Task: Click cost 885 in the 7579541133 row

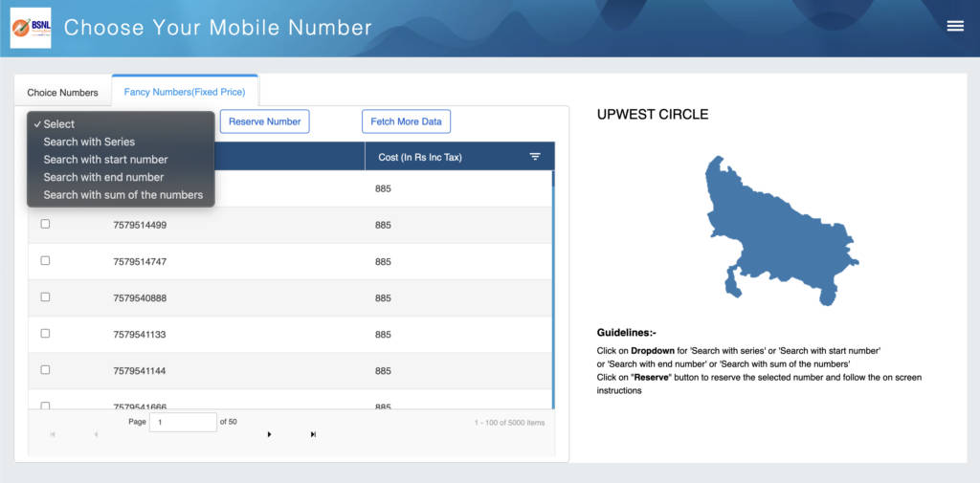Action: (383, 335)
